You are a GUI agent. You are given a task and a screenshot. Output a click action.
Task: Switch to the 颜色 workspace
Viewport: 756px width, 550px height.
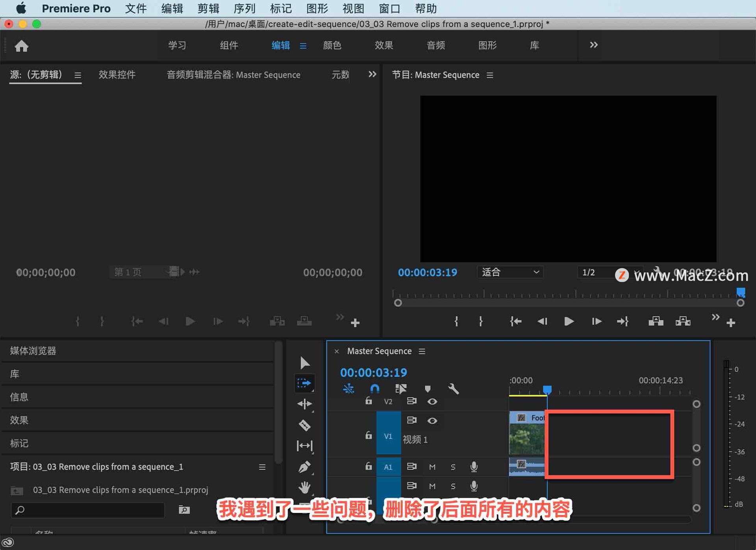coord(332,45)
